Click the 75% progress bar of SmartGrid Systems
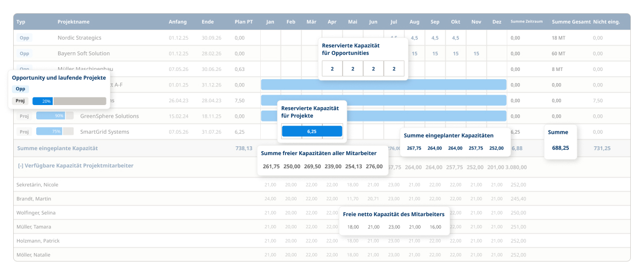This screenshot has width=644, height=275. pos(54,132)
